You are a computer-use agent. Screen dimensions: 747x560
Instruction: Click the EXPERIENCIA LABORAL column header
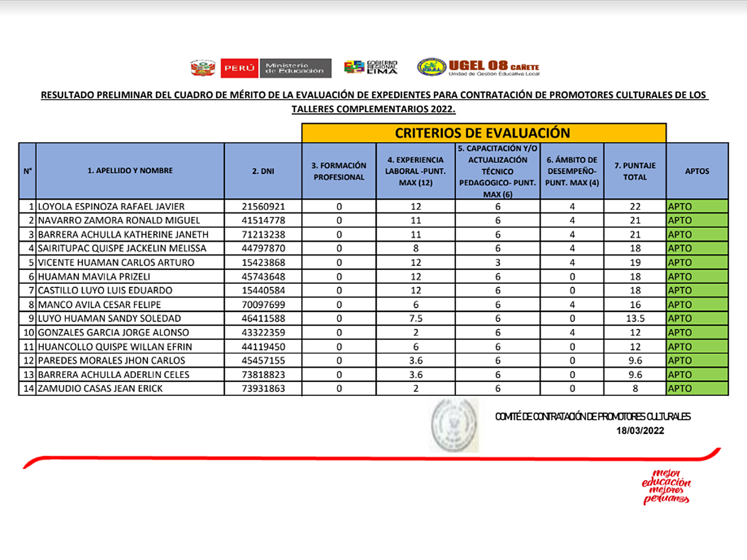pyautogui.click(x=415, y=171)
